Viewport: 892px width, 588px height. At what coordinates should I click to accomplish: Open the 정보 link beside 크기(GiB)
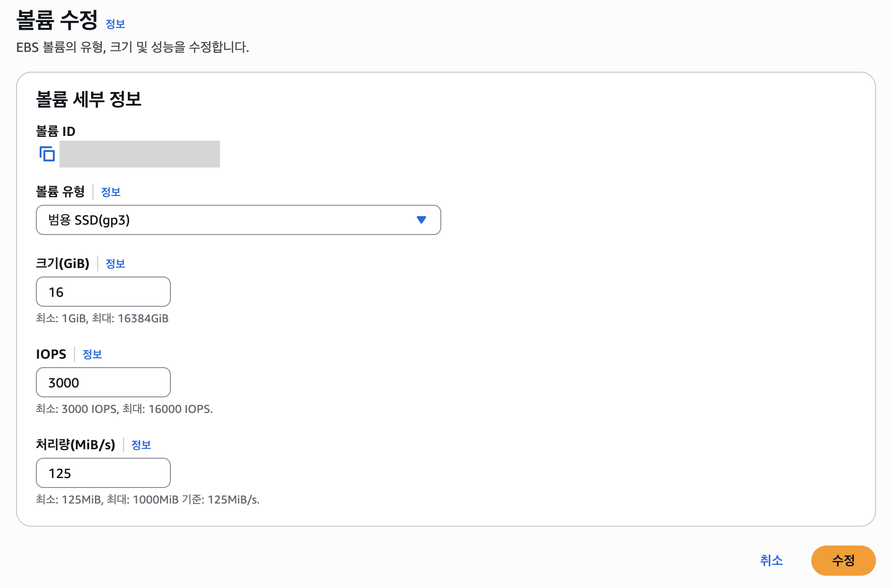pyautogui.click(x=115, y=264)
